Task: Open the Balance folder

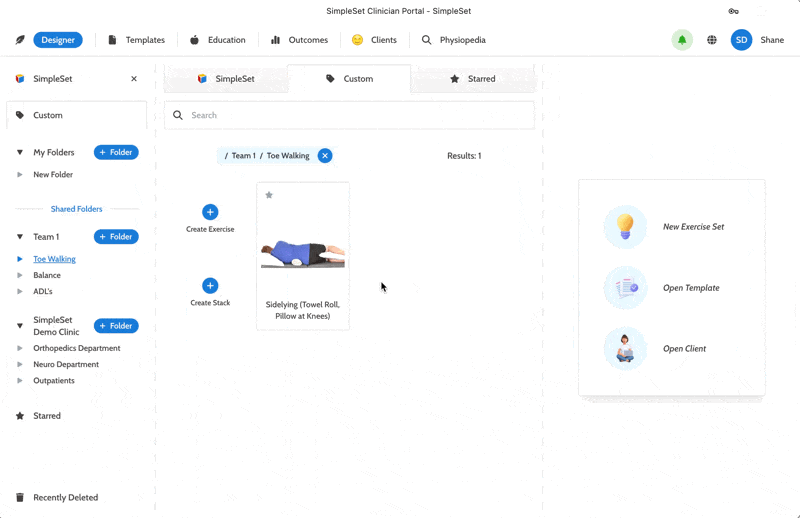Action: point(47,276)
